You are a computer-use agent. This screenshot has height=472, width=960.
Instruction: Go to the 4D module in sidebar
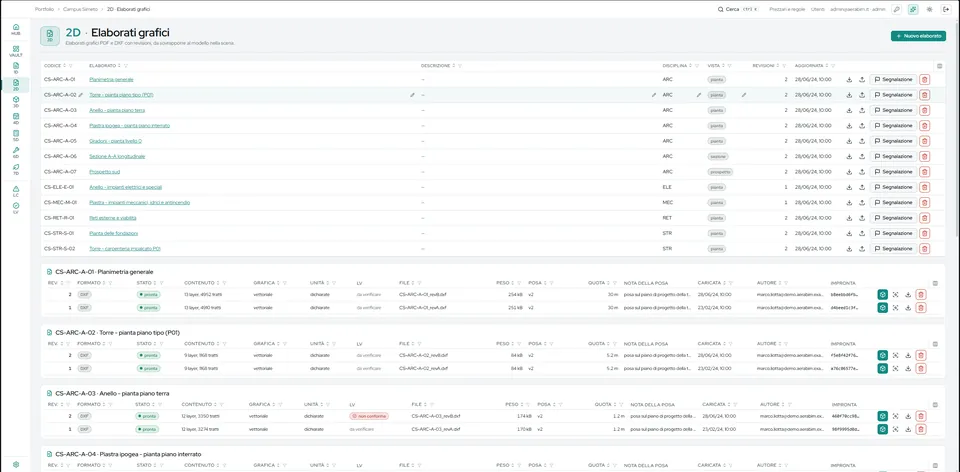(16, 118)
